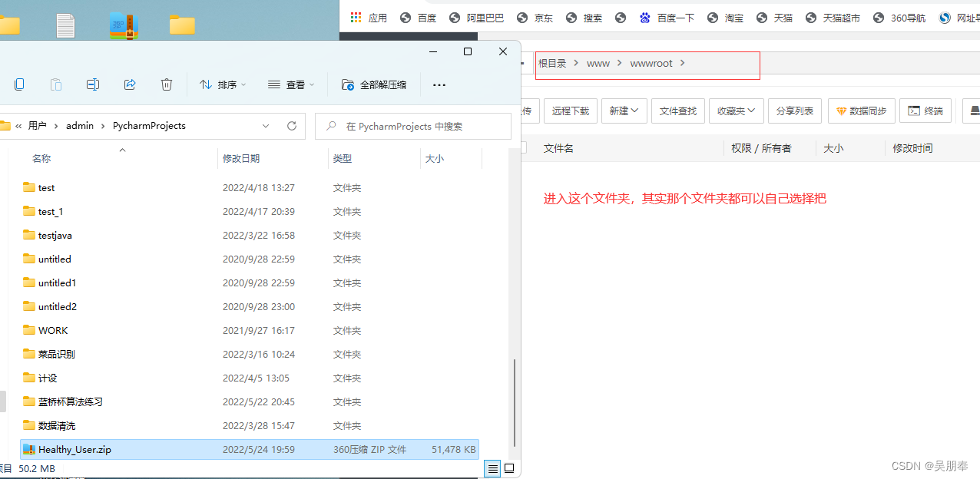Click the Delete trash icon
The image size is (980, 479).
point(167,84)
